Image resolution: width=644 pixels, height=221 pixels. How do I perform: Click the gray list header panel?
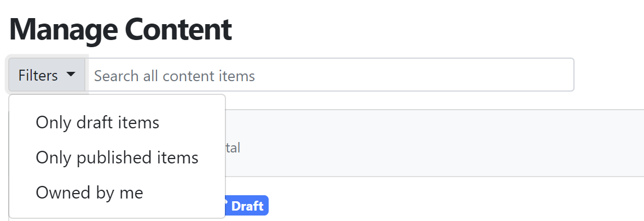[x=434, y=143]
